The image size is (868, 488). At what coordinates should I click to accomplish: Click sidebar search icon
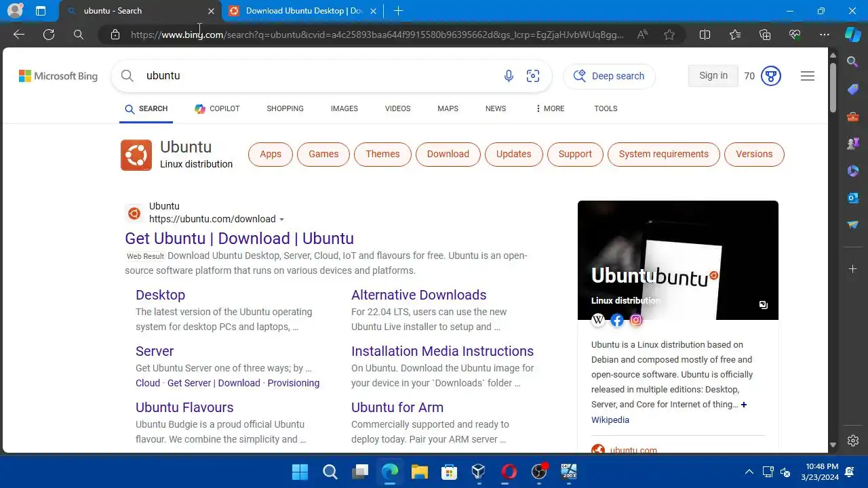(x=853, y=62)
